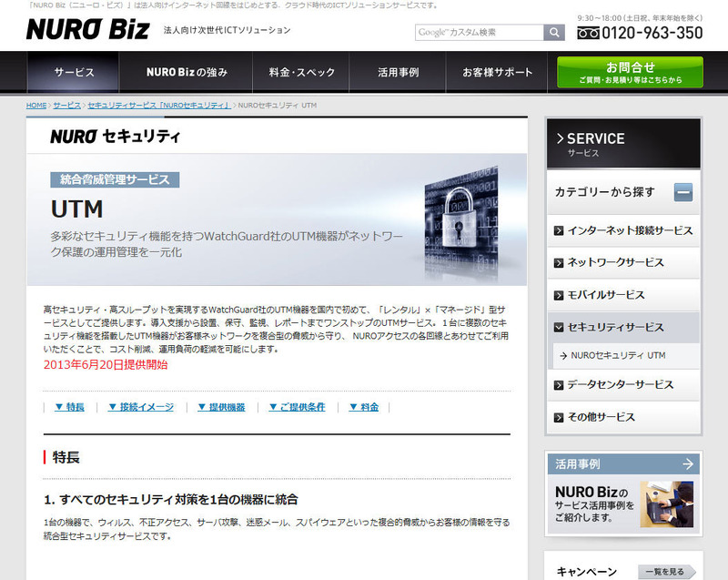Expand インターネット接続サービス category
728x580 pixels.
(x=622, y=230)
